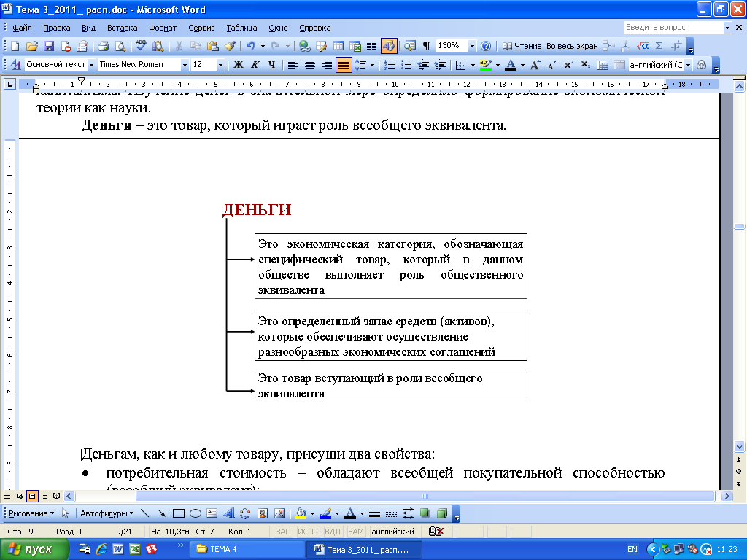Viewport: 747px width, 560px height.
Task: Open the style dropdown 'Основной текст'
Action: [91, 65]
